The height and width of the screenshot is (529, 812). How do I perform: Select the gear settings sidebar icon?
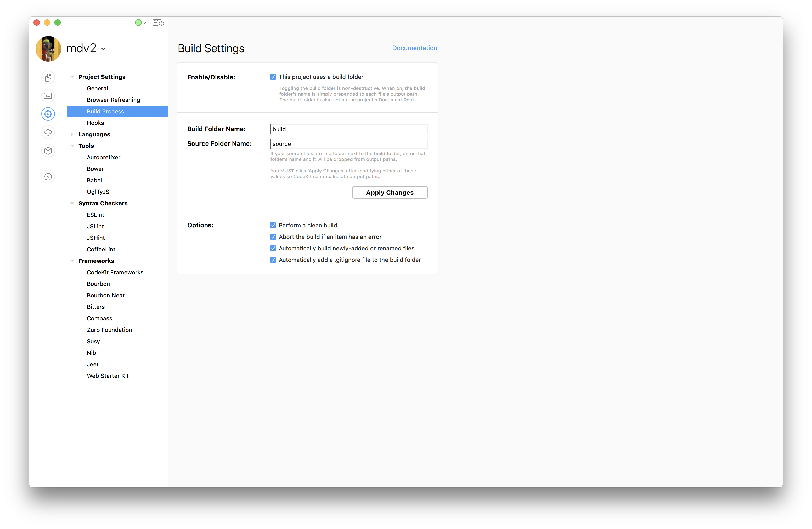click(48, 114)
